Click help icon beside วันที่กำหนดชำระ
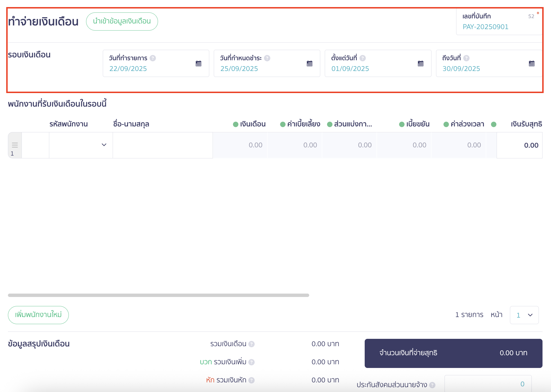This screenshot has width=551, height=392. 267,58
